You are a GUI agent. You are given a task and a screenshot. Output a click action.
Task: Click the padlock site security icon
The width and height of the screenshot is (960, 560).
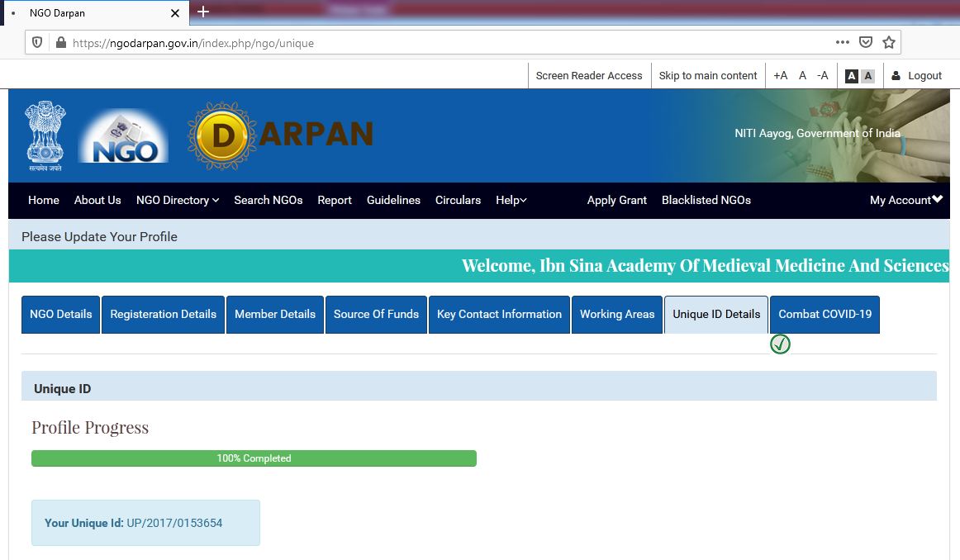click(60, 42)
